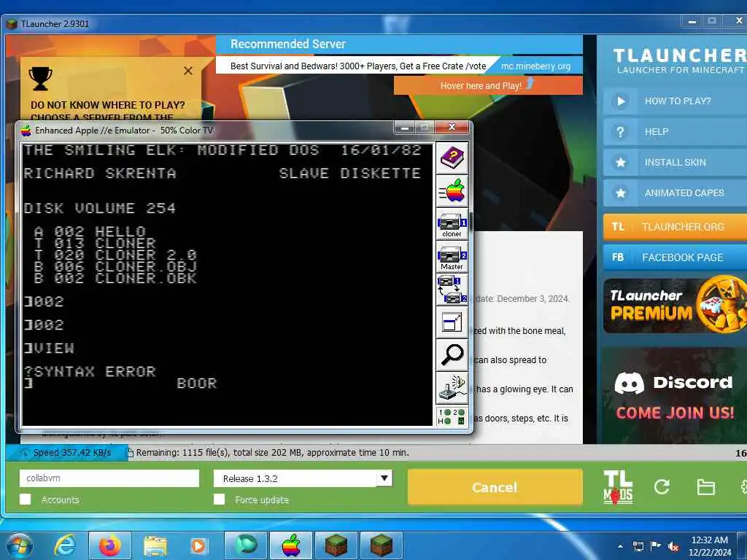The width and height of the screenshot is (747, 560).
Task: Open the INSTALL SKIN sidebar item
Action: 675,163
